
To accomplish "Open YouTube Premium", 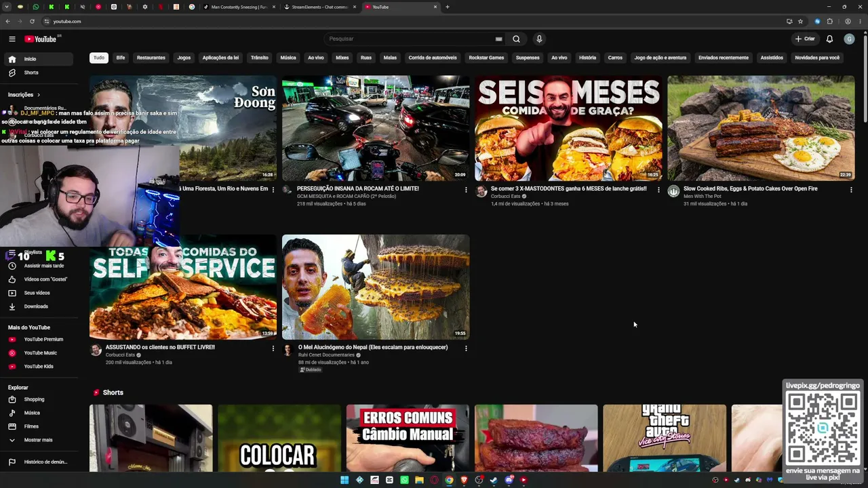I will pyautogui.click(x=38, y=340).
